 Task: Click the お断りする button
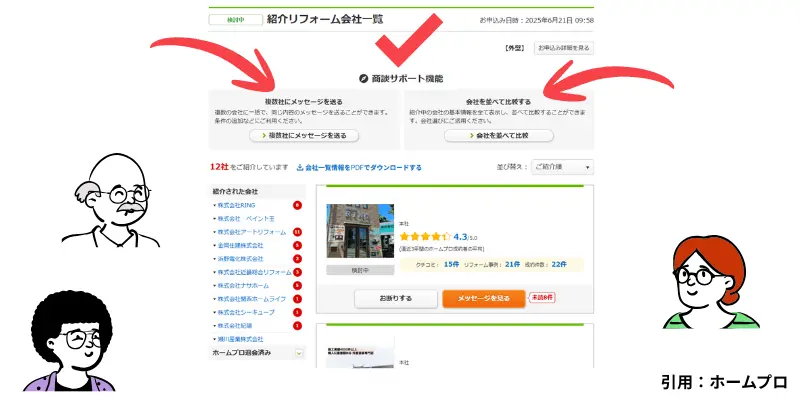click(396, 298)
